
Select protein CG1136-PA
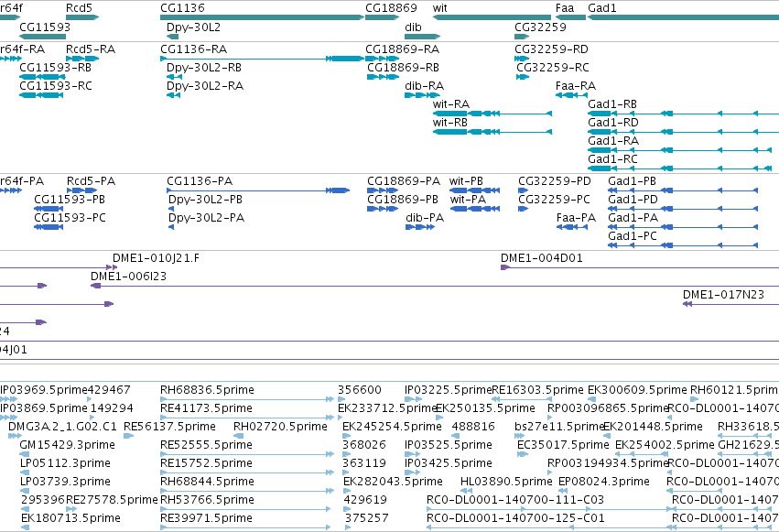coord(258,190)
